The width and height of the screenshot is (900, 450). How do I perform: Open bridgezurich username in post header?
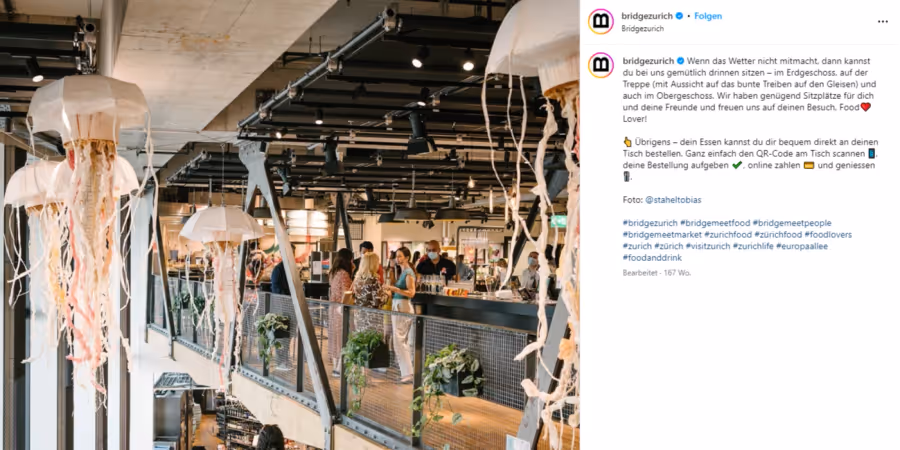(x=648, y=16)
